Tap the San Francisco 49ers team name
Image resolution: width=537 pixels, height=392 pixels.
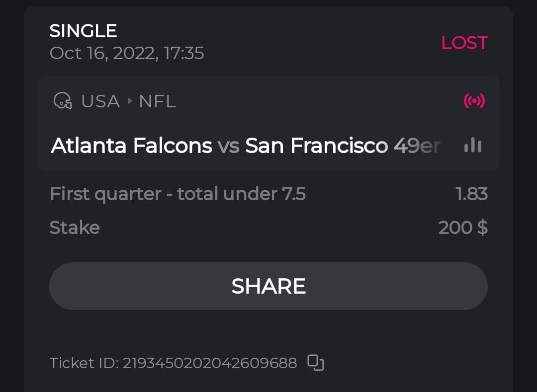click(x=343, y=146)
